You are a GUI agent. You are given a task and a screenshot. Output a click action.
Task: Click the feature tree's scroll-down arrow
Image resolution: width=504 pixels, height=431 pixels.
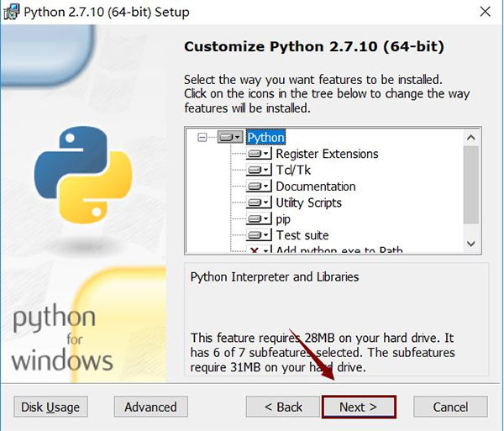coord(471,244)
